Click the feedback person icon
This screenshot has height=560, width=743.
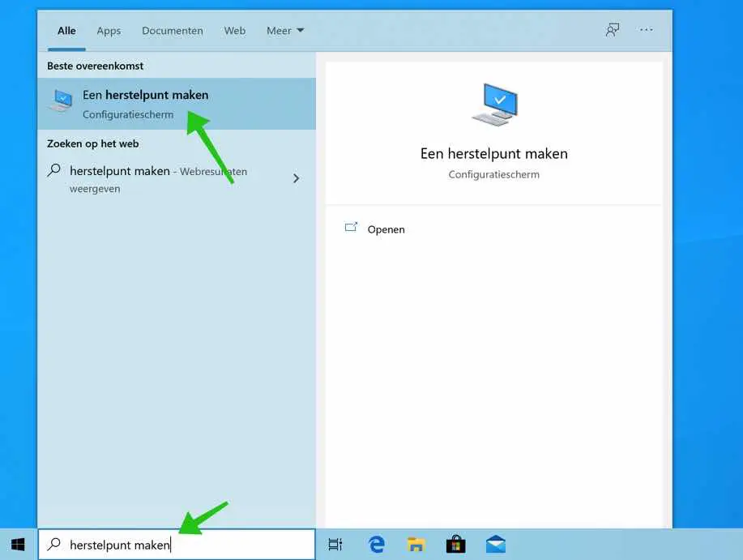click(613, 30)
